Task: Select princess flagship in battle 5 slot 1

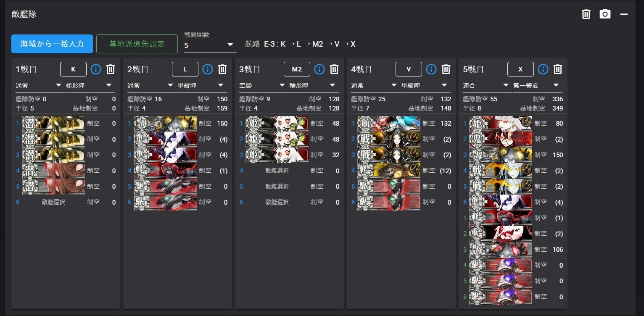Action: (x=501, y=124)
